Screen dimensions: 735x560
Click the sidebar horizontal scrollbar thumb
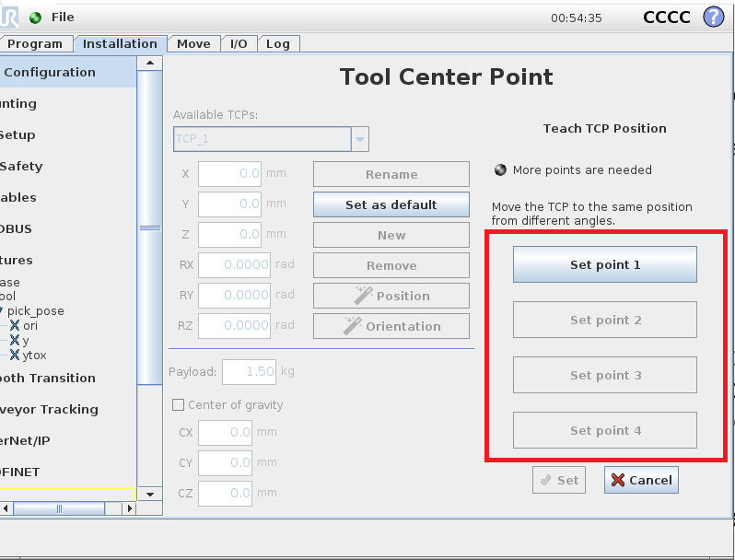59,508
